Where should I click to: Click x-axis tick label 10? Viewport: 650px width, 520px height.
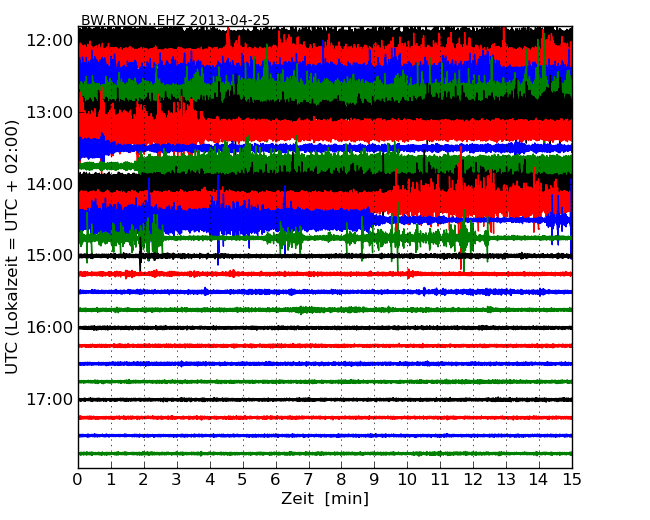tap(407, 480)
